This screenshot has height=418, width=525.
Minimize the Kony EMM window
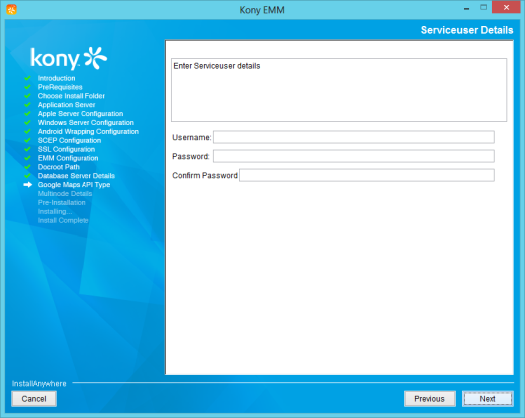(466, 8)
